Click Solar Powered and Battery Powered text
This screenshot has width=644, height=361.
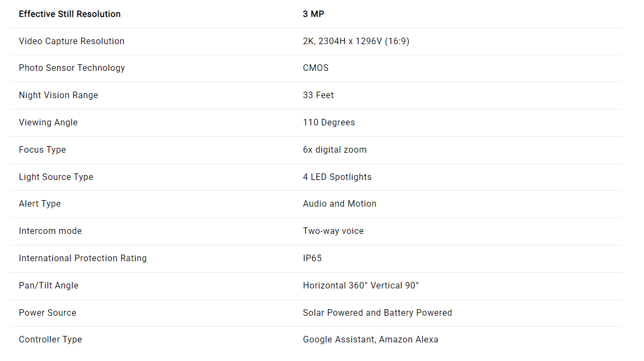(x=377, y=313)
